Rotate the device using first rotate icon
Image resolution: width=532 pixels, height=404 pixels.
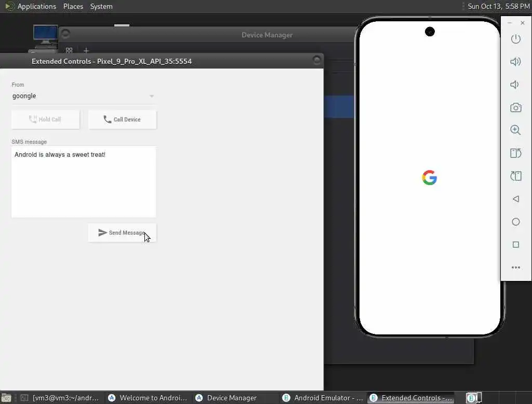[x=516, y=153]
